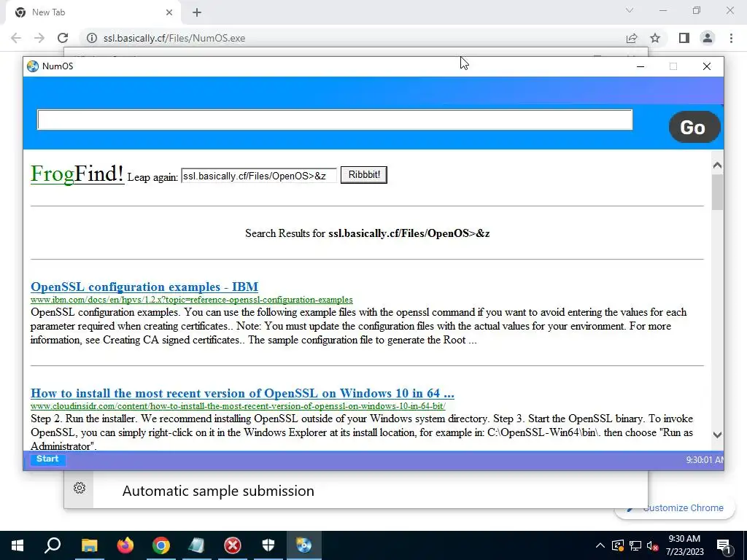Click the Leap again search box
Viewport: 747px width, 560px height.
259,176
